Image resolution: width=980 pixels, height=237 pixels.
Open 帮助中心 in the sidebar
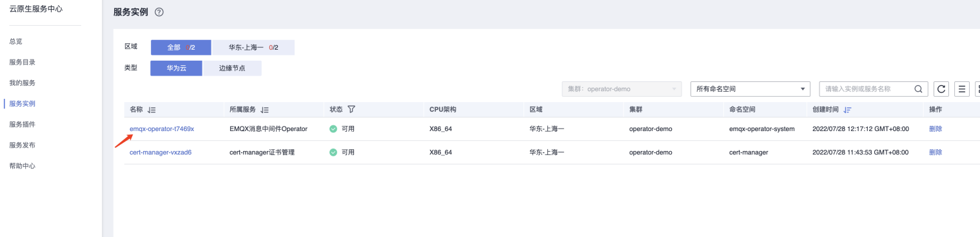pos(22,166)
